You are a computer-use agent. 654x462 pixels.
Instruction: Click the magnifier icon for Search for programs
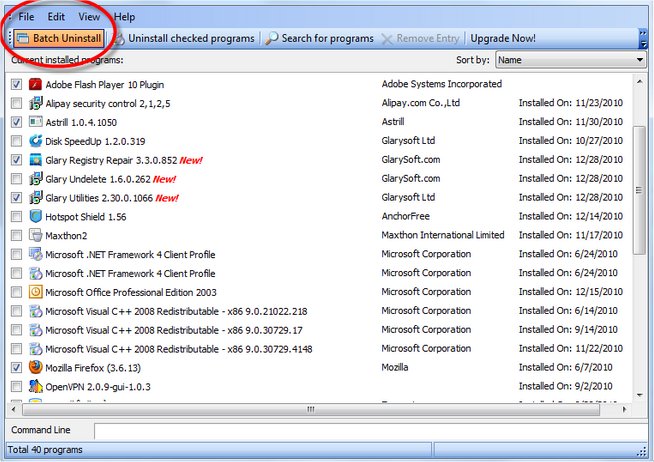click(x=272, y=38)
